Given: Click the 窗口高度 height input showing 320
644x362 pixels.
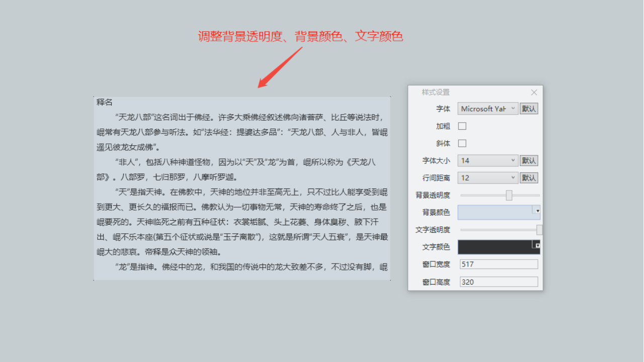Looking at the screenshot, I should 499,282.
